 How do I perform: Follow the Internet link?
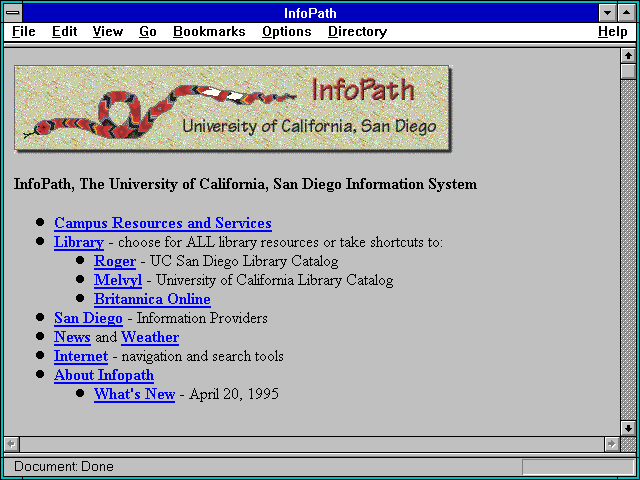[x=81, y=356]
